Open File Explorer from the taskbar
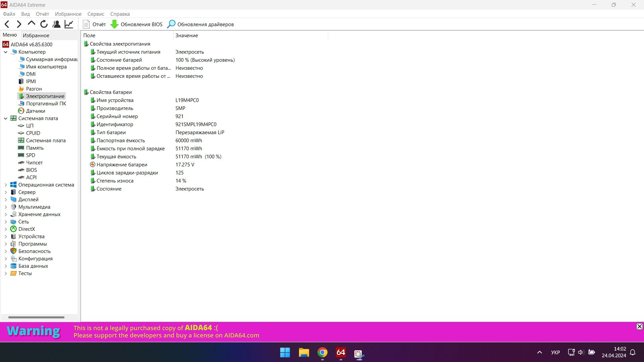Image resolution: width=644 pixels, height=362 pixels. pyautogui.click(x=304, y=353)
